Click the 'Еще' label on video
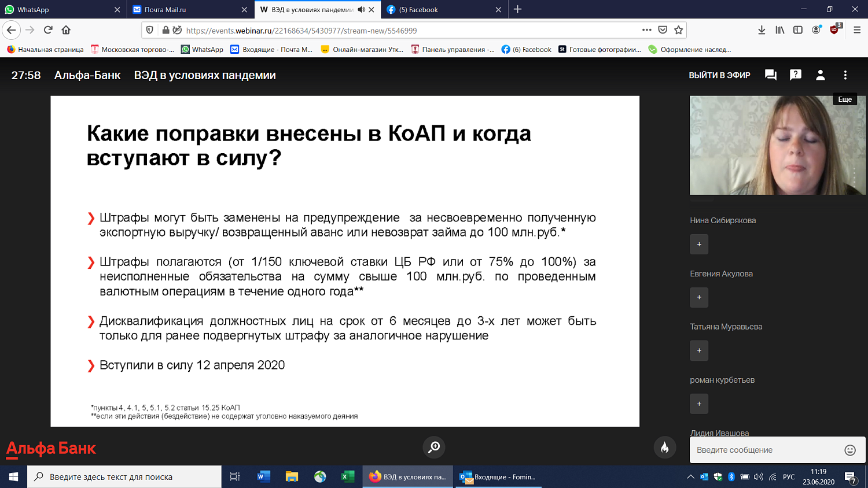Viewport: 868px width, 488px height. (845, 99)
